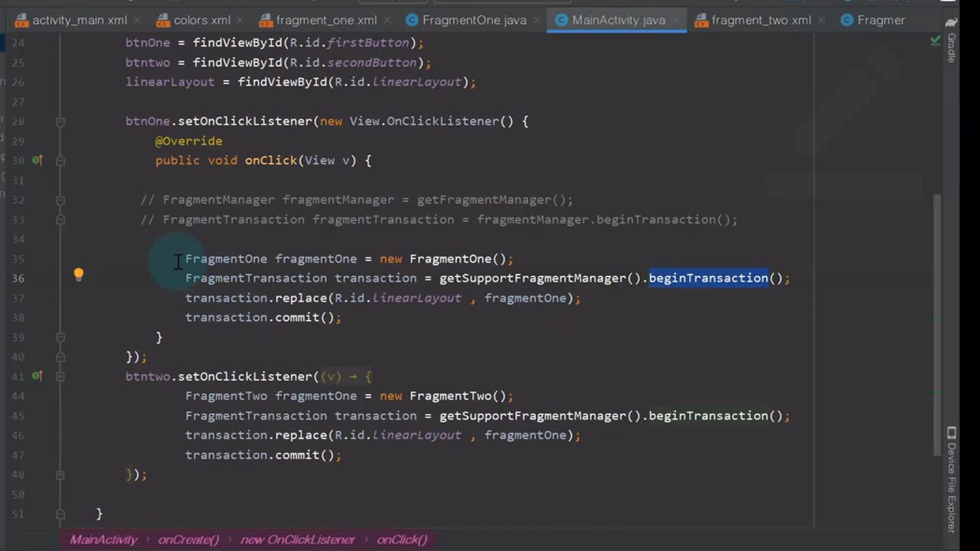
Task: Place cursor in 'new FragmentOne()' on line 35
Action: pyautogui.click(x=446, y=259)
